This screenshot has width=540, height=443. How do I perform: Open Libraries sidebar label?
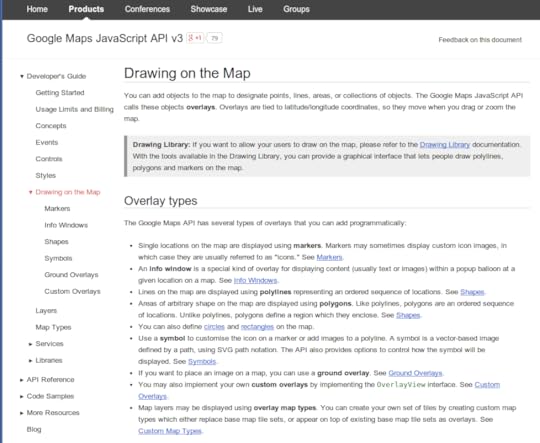(49, 360)
